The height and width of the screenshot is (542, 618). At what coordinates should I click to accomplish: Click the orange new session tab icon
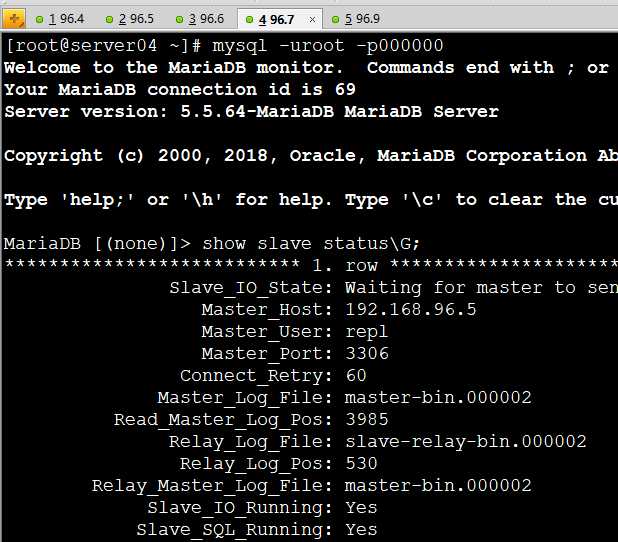tap(14, 19)
